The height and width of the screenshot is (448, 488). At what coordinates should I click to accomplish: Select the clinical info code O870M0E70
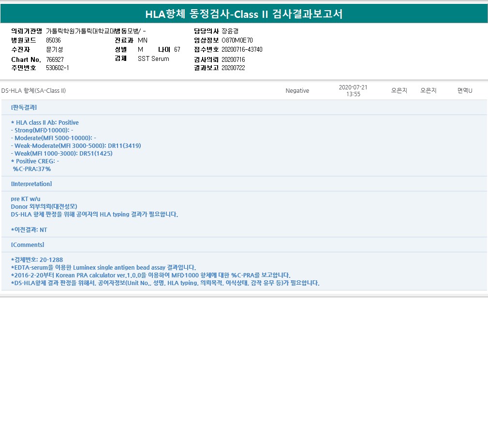tap(237, 41)
